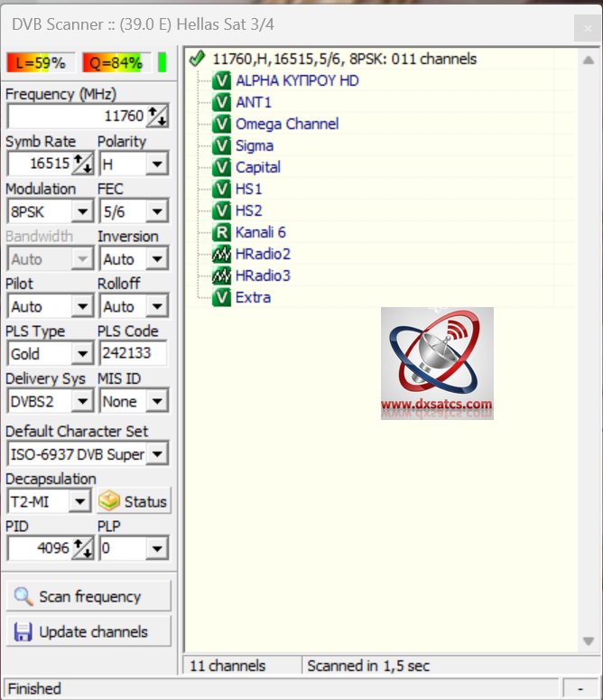The image size is (603, 700).
Task: Click the R icon next to Kanali 6
Action: point(221,232)
